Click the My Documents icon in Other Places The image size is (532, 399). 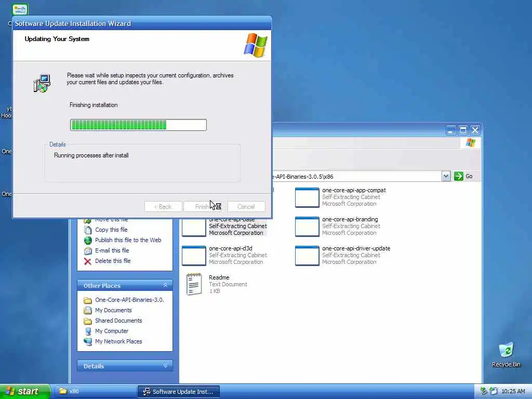coord(88,311)
